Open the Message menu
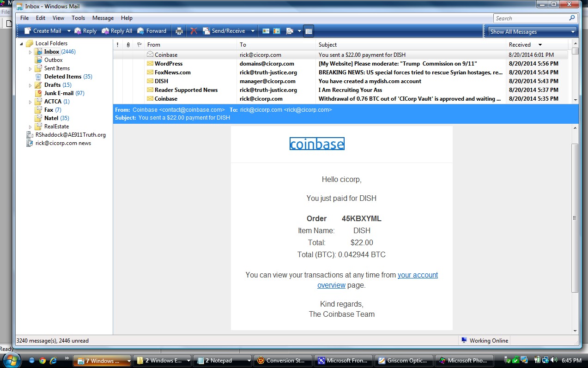Screen dimensions: 588x368 (x=103, y=18)
